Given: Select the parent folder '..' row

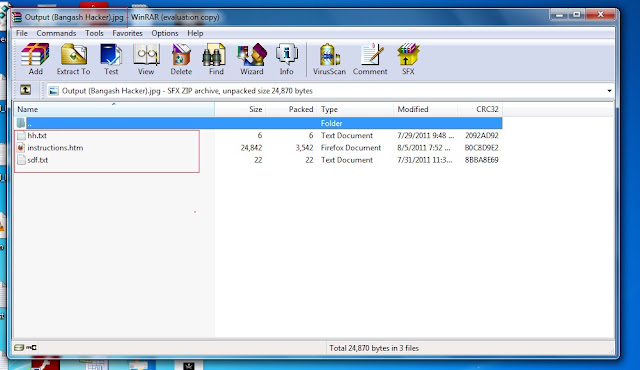Looking at the screenshot, I should pyautogui.click(x=258, y=123).
